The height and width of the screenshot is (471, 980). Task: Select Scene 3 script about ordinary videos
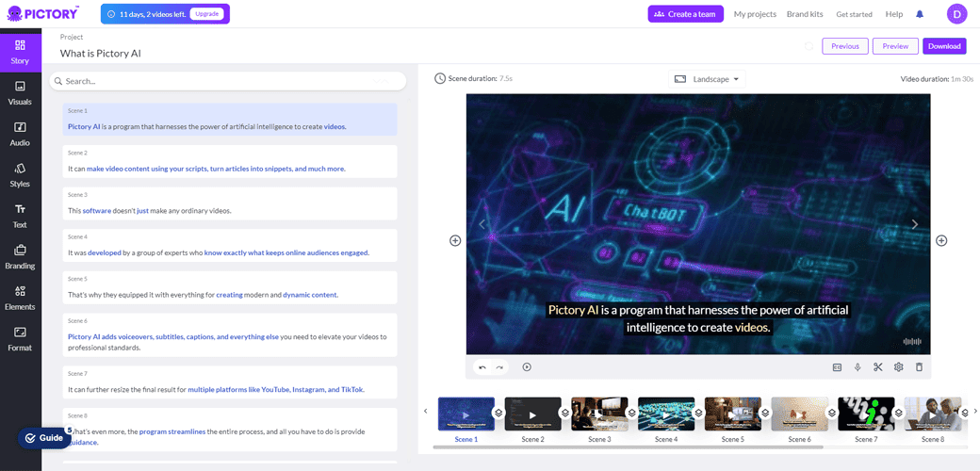point(230,203)
